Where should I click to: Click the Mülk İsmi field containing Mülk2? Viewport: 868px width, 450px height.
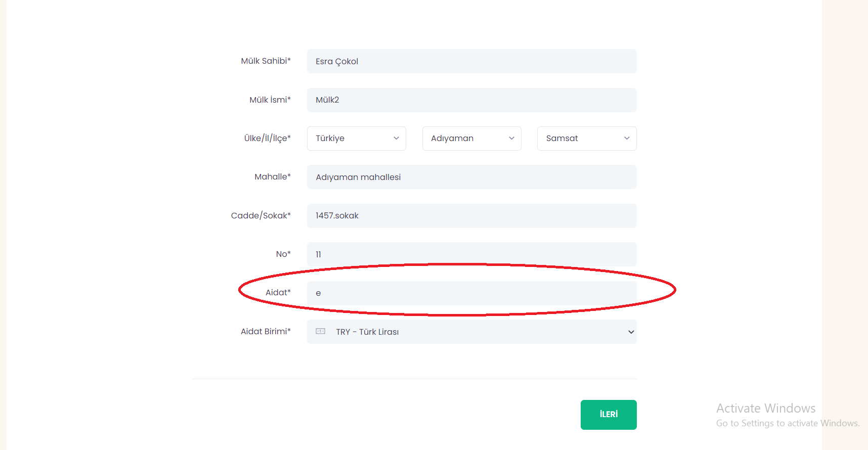click(471, 100)
